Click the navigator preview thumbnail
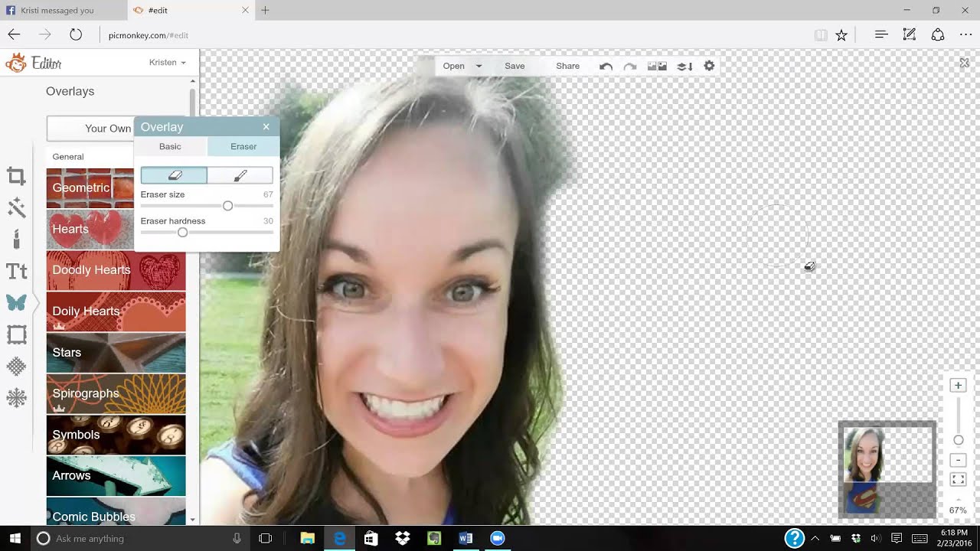The height and width of the screenshot is (551, 980). pos(887,470)
